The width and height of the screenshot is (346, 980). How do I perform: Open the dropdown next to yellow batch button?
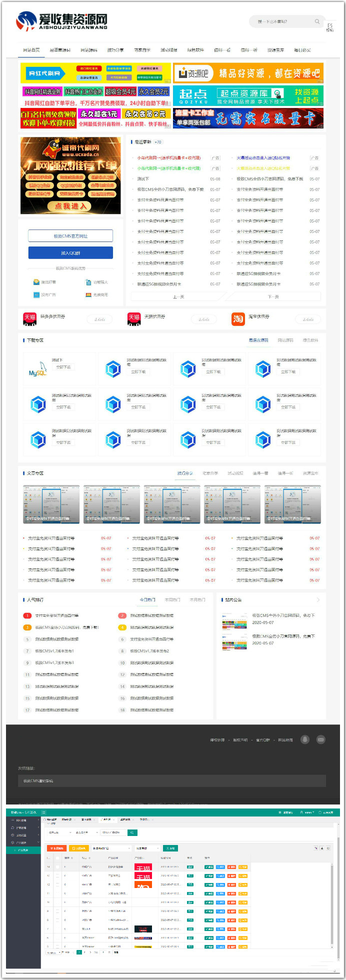pyautogui.click(x=110, y=848)
